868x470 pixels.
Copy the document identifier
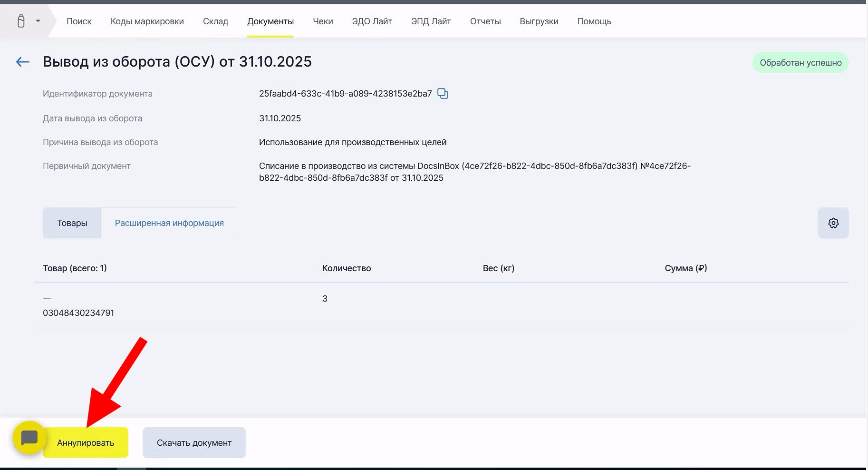[443, 94]
